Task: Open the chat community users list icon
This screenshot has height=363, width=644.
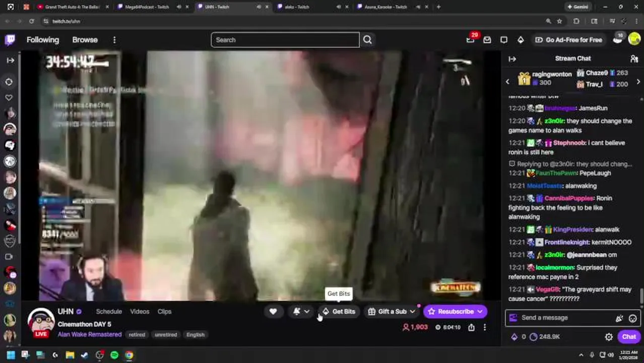Action: point(634,59)
